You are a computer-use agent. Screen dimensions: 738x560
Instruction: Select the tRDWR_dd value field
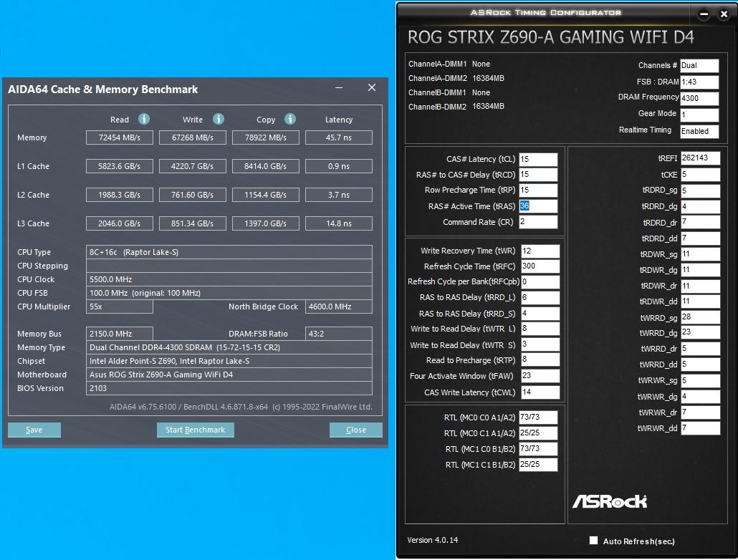(x=700, y=301)
